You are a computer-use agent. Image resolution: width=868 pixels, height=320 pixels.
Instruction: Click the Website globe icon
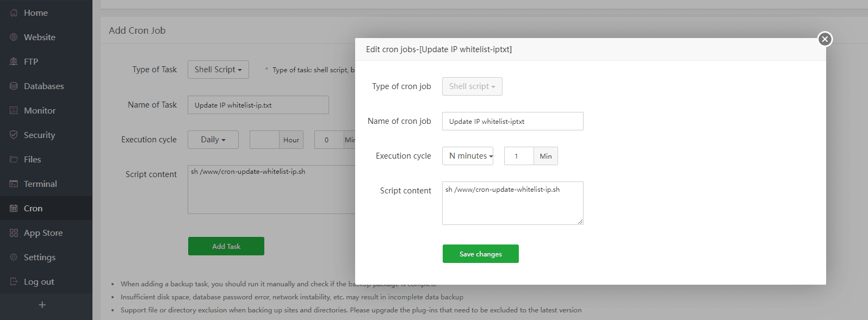click(14, 37)
